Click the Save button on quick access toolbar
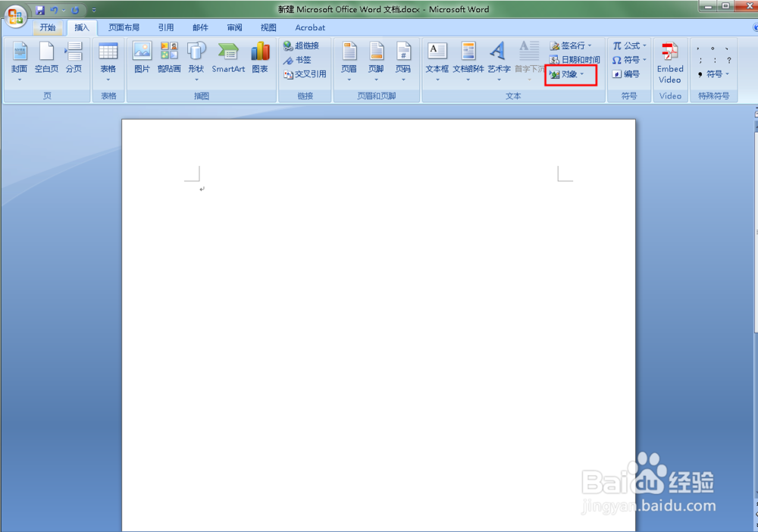Viewport: 758px width, 532px height. point(40,9)
